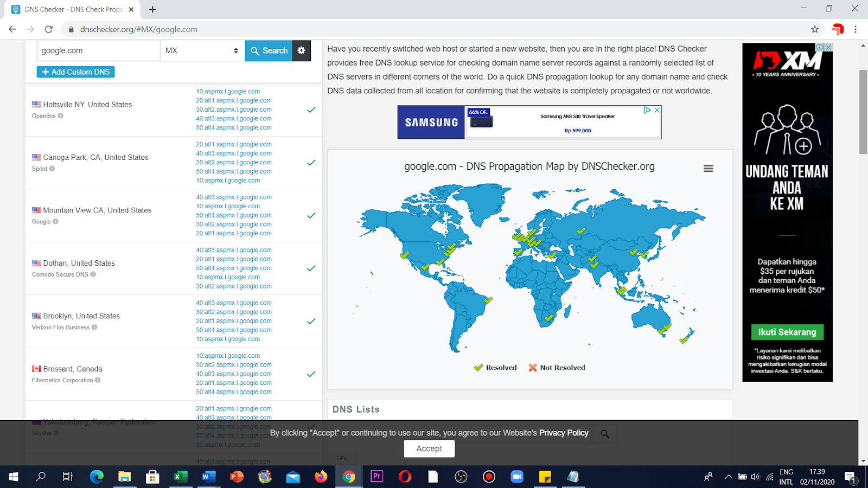Open the Windows Start menu

(x=14, y=477)
